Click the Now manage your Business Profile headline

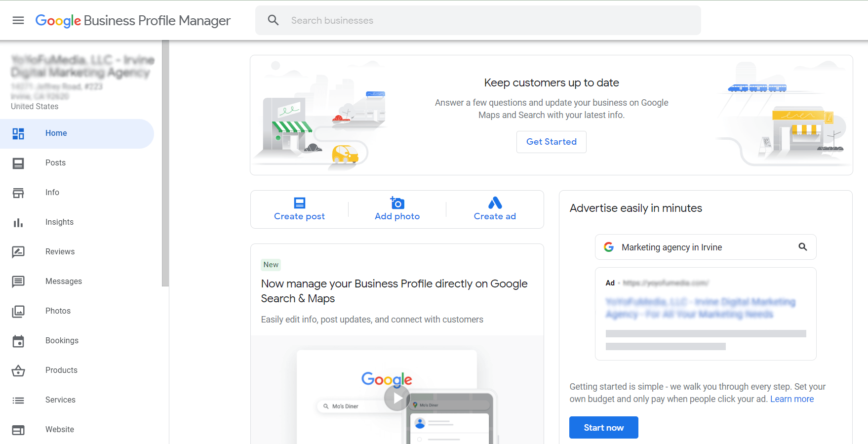394,291
